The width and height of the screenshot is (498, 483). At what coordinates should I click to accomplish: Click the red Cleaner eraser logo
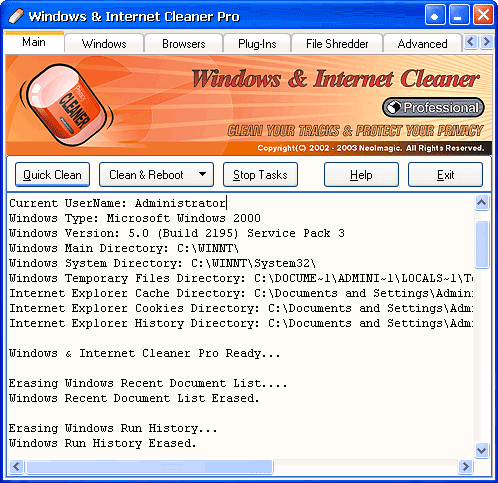point(67,105)
